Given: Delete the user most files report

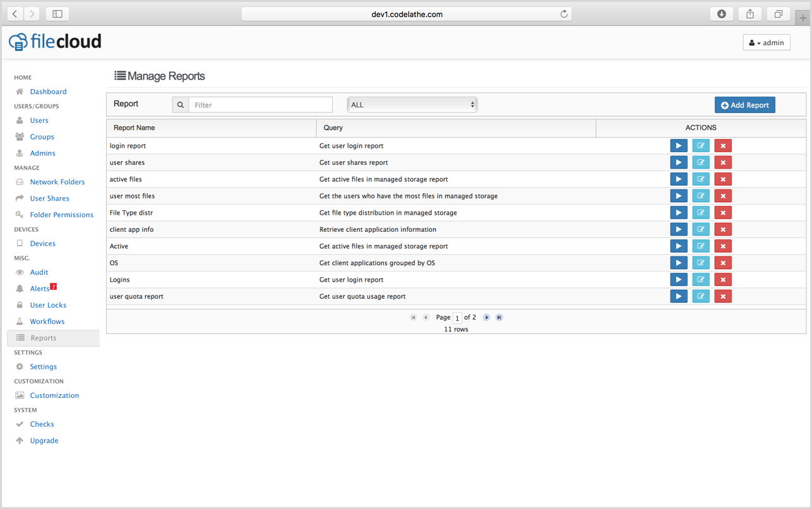Looking at the screenshot, I should (723, 196).
